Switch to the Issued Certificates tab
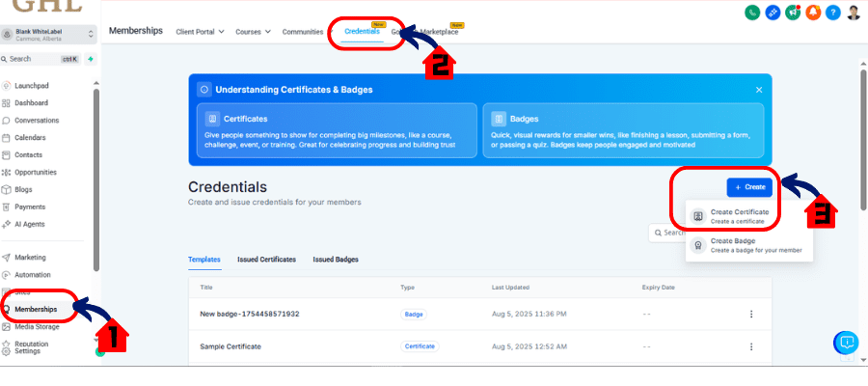The height and width of the screenshot is (386, 868). click(266, 260)
